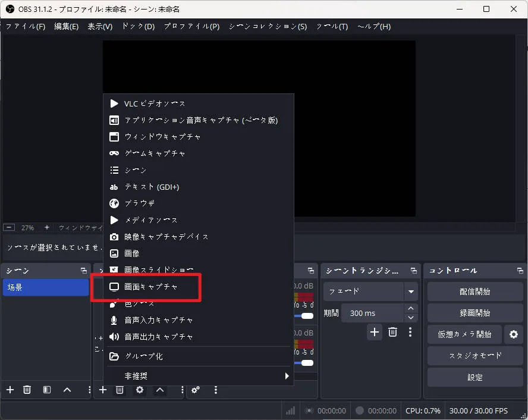Open transition properties three-dot menu
Viewport: 528px width, 420px height.
click(x=410, y=332)
